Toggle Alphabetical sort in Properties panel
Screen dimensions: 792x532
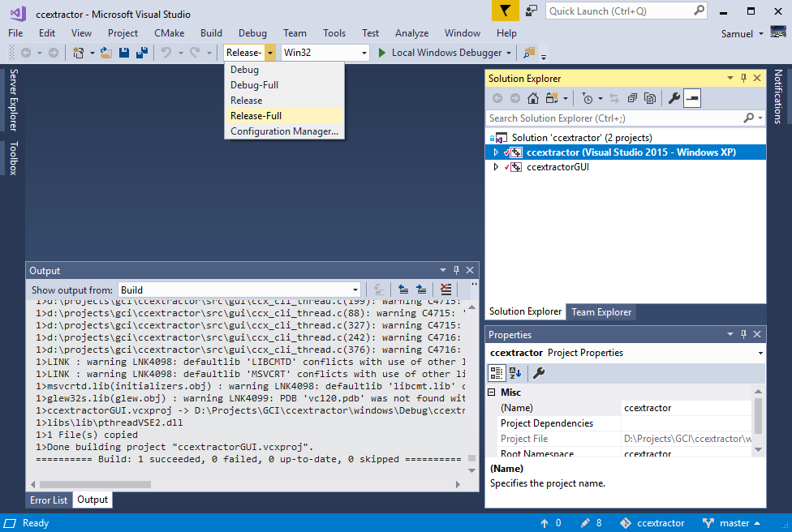516,373
